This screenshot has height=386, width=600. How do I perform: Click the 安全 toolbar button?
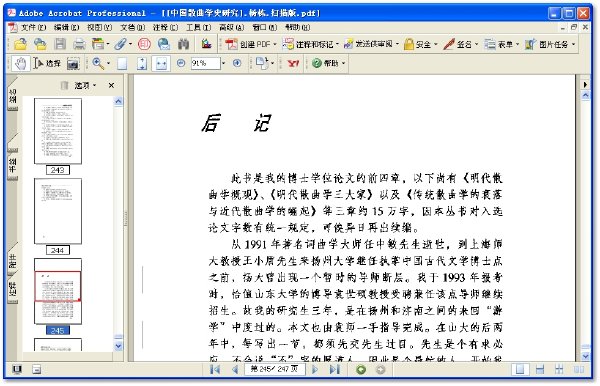pos(420,44)
